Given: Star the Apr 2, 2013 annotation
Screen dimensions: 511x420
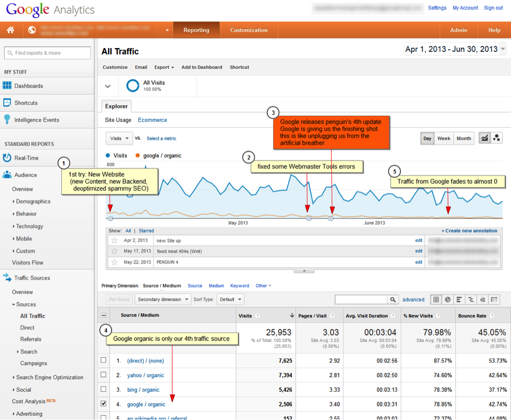Looking at the screenshot, I should (114, 240).
